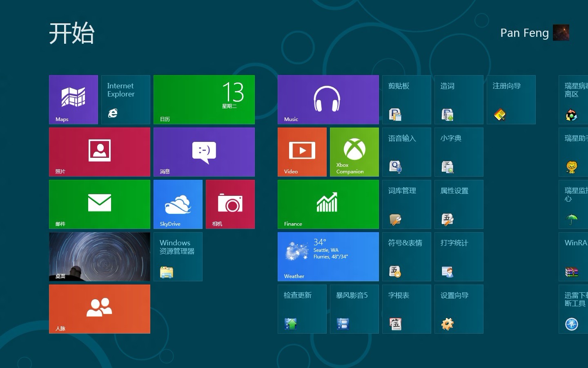The width and height of the screenshot is (588, 368).
Task: Open the 符号&表情 tile
Action: coord(407,257)
